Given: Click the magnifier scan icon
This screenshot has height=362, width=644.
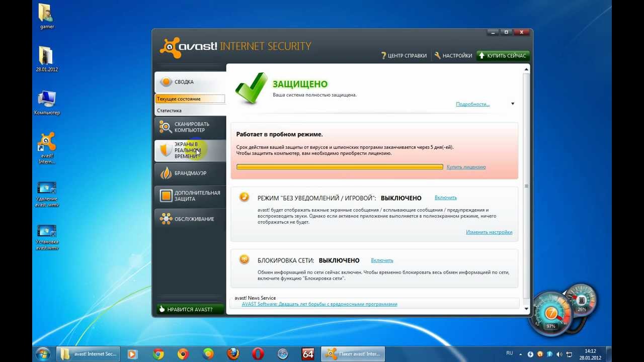Looking at the screenshot, I should (166, 127).
